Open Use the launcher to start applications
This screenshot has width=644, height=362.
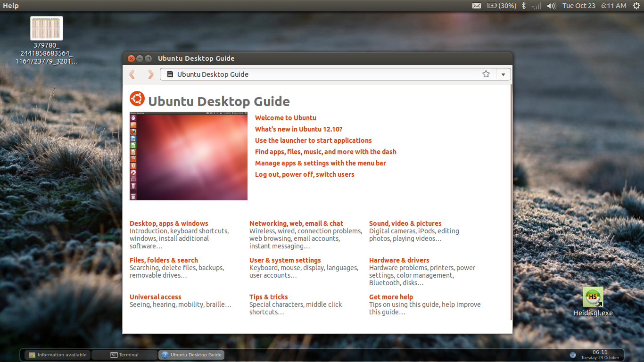point(314,140)
